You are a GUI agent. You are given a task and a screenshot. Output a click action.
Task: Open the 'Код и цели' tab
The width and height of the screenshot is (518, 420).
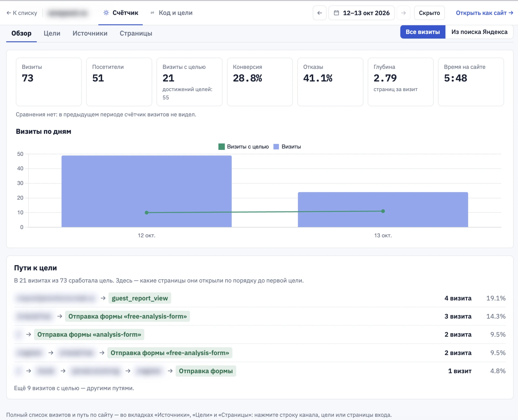point(172,13)
